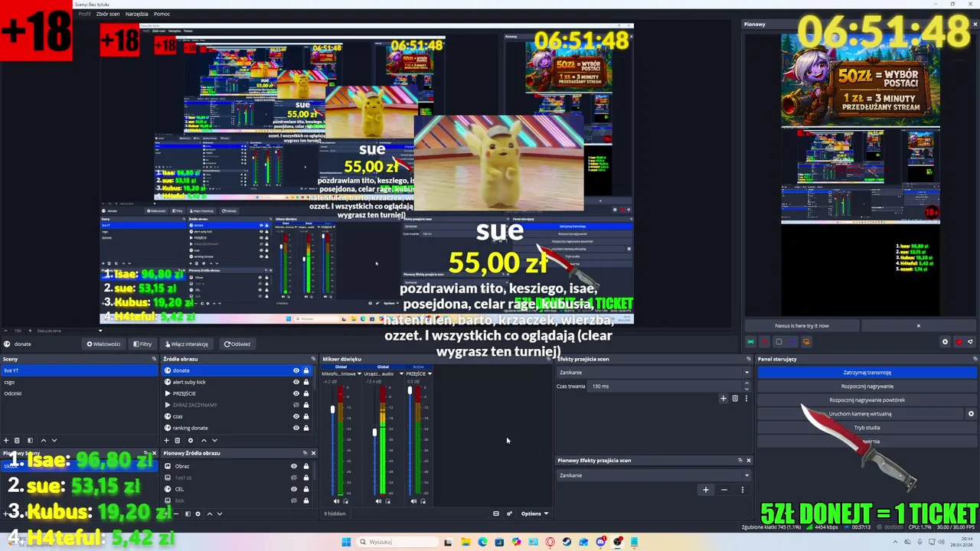The width and height of the screenshot is (980, 551).
Task: Hide the donate source
Action: tap(296, 370)
